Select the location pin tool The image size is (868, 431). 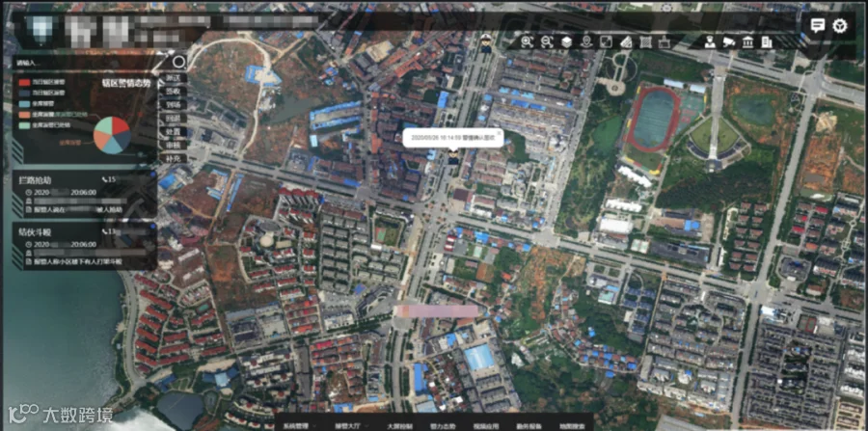(586, 41)
